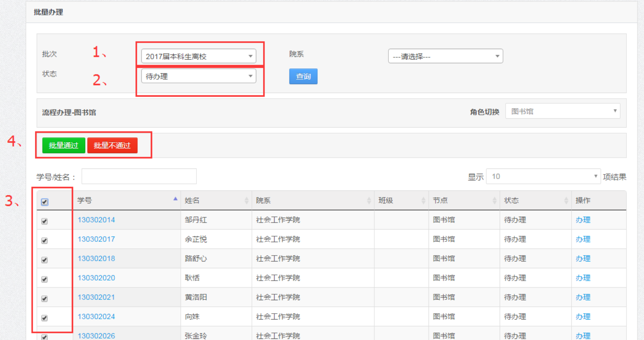
Task: Open the 显示 results-per-page dropdown
Action: (543, 177)
